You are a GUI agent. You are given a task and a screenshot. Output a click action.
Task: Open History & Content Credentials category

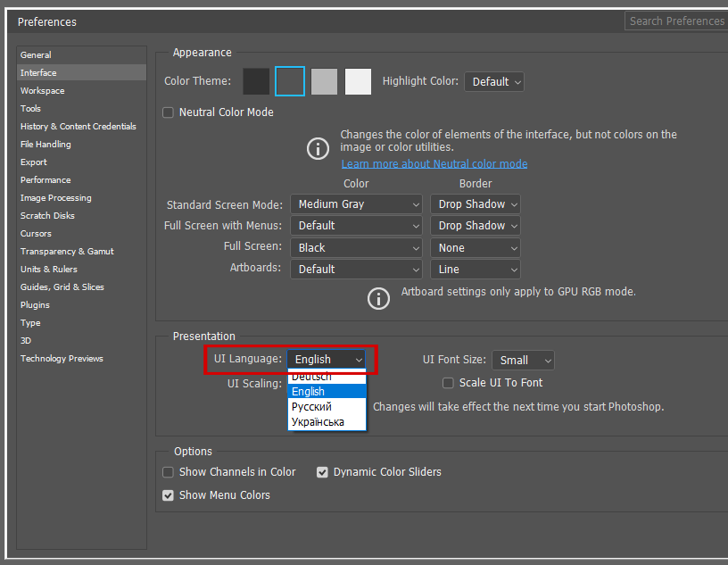[x=82, y=127]
